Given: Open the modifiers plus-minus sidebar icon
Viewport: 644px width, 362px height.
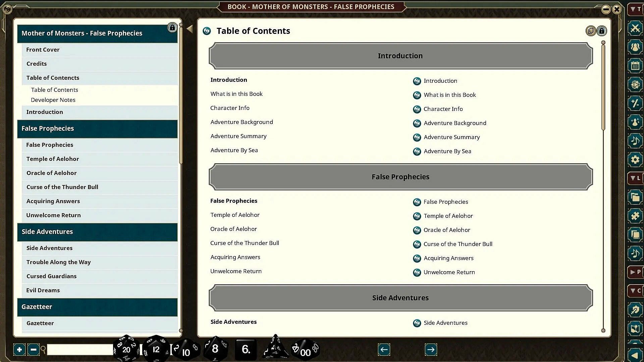Looking at the screenshot, I should (x=635, y=103).
